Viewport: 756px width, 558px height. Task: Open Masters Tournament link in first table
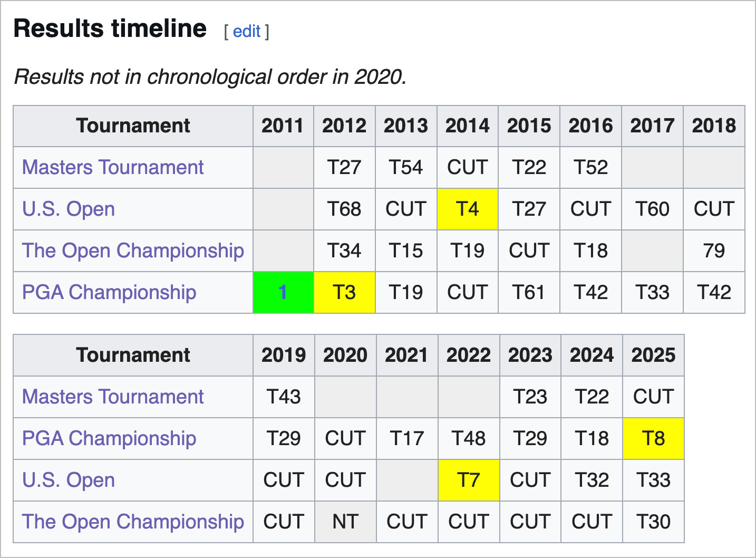coord(113,168)
